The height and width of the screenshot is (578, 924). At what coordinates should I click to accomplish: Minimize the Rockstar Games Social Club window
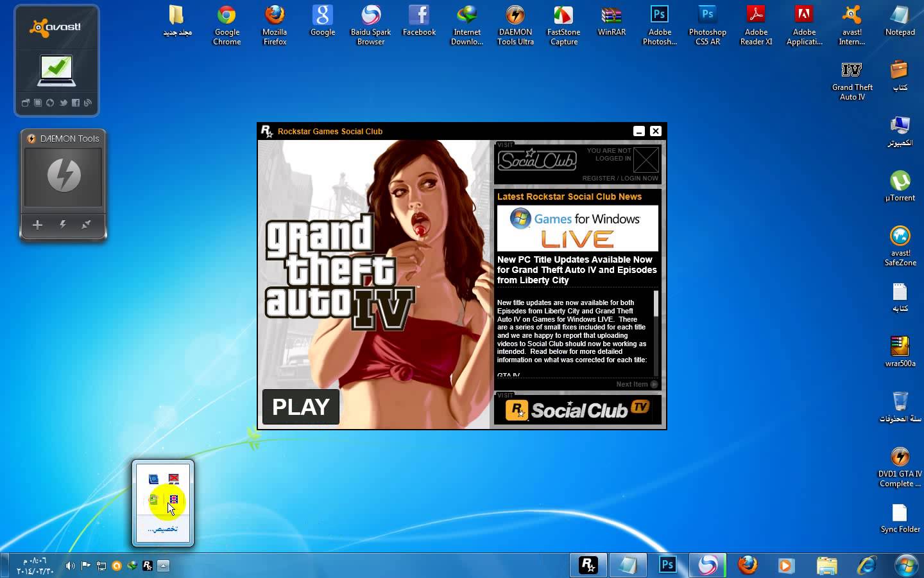coord(638,131)
